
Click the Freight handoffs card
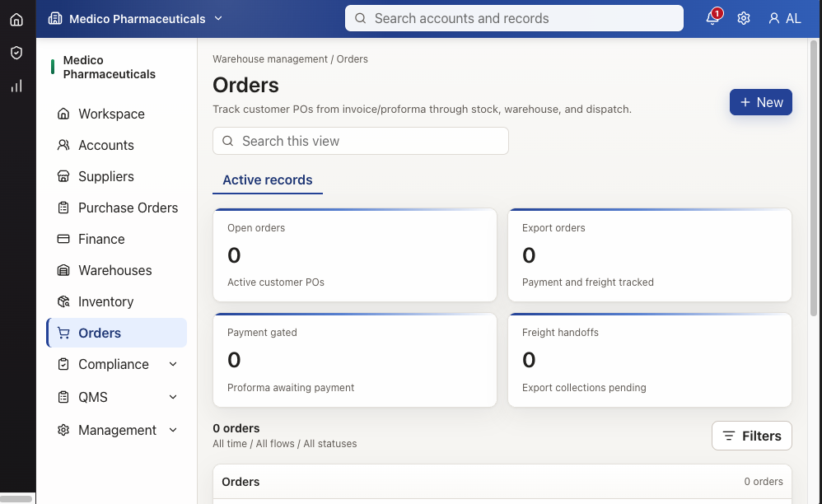pos(650,360)
